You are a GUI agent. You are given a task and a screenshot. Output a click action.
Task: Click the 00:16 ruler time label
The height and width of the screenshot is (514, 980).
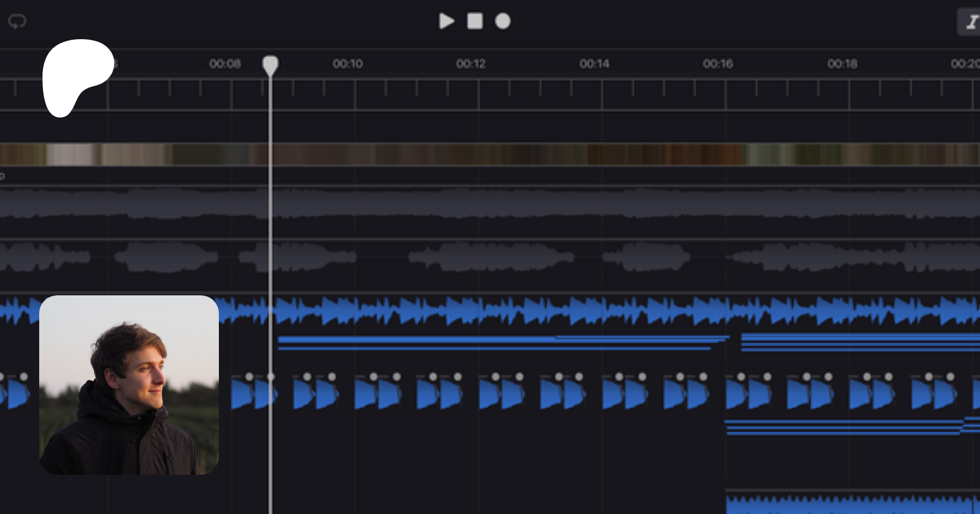(718, 64)
